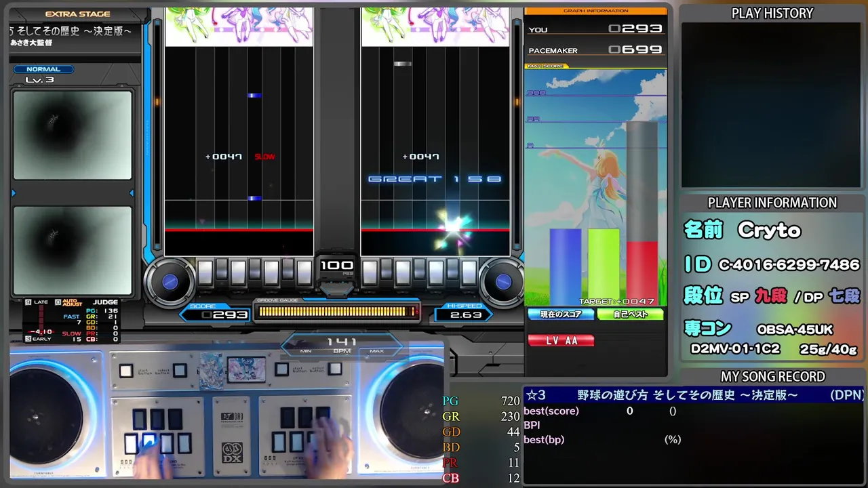Click the left blue turntable icon in-game

(170, 281)
